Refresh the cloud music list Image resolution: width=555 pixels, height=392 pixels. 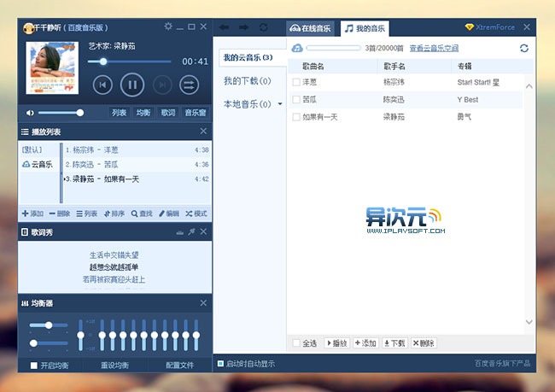[524, 48]
